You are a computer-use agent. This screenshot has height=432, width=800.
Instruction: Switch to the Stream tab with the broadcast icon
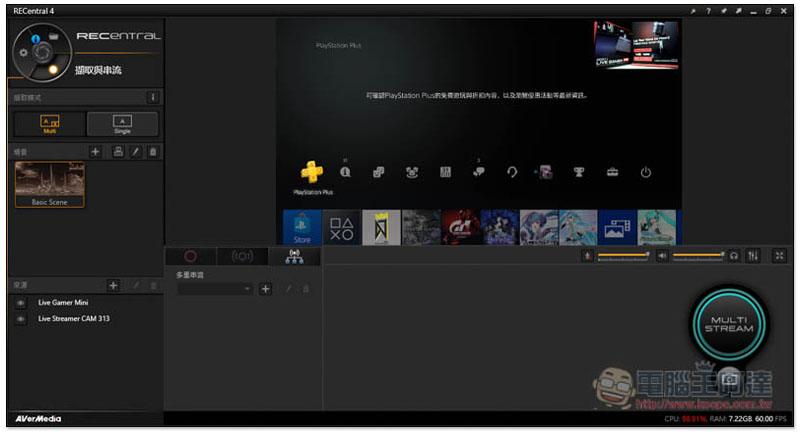[242, 256]
